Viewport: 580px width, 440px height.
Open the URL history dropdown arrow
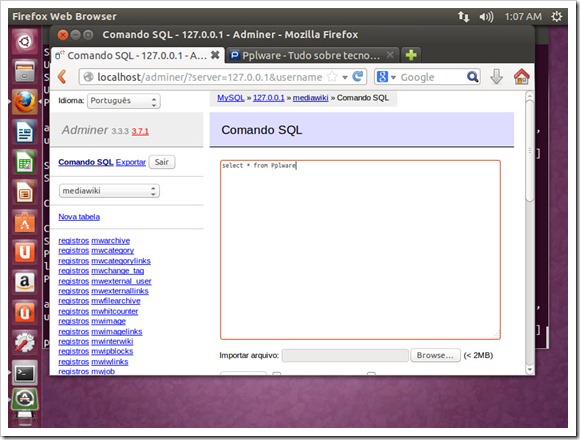click(x=345, y=77)
